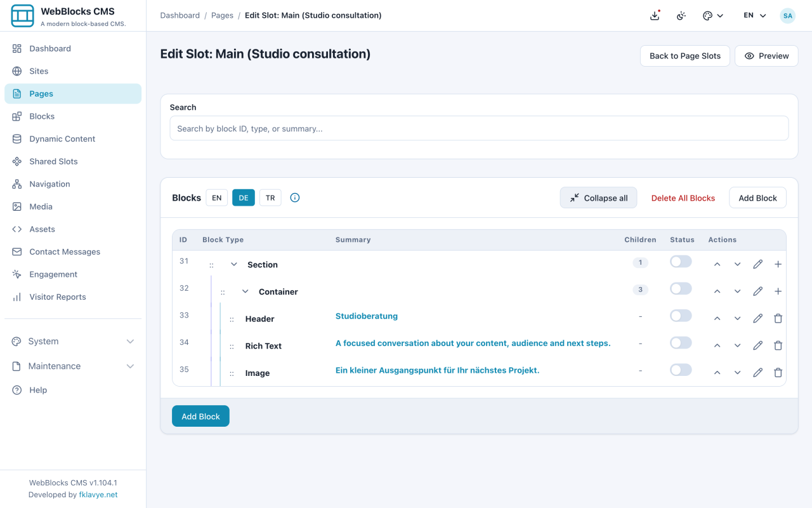812x508 pixels.
Task: Open the SA user avatar menu
Action: point(787,16)
